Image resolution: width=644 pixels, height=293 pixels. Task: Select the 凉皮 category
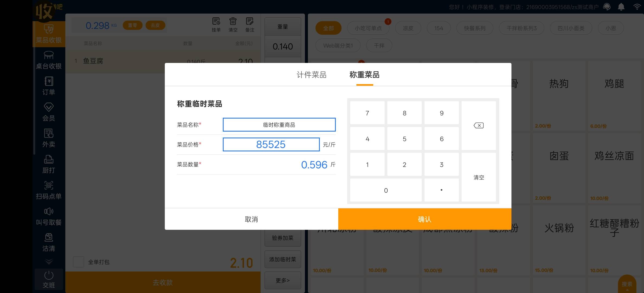408,28
